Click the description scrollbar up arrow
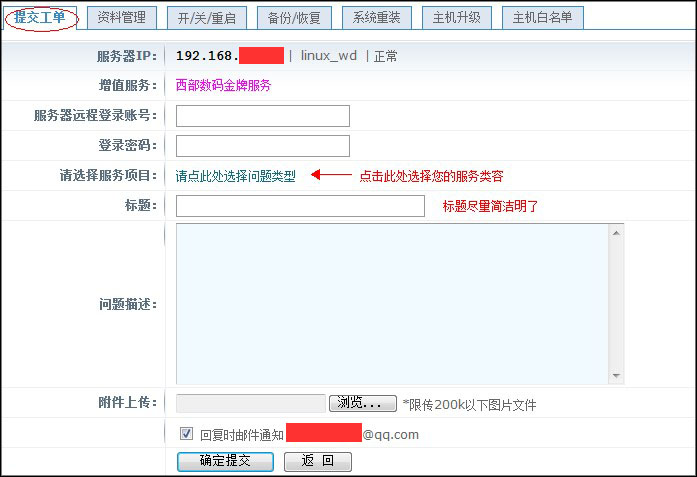This screenshot has width=697, height=477. 616,232
